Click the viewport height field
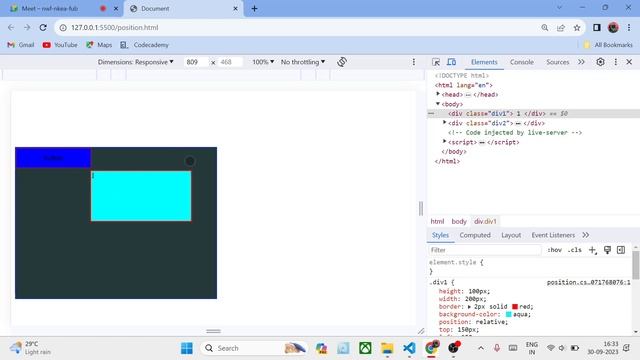640x360 pixels. click(229, 62)
